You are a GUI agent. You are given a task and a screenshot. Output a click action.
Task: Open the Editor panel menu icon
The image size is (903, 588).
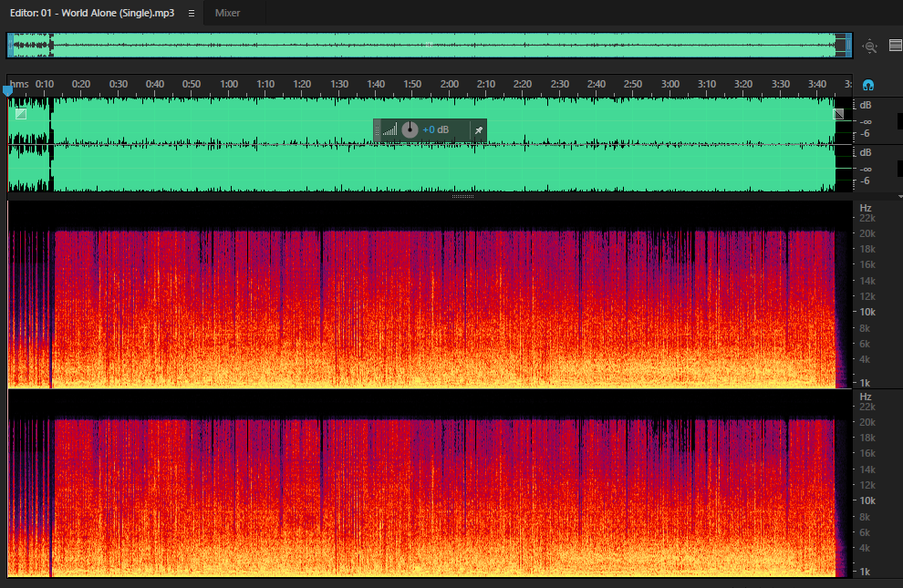(192, 14)
